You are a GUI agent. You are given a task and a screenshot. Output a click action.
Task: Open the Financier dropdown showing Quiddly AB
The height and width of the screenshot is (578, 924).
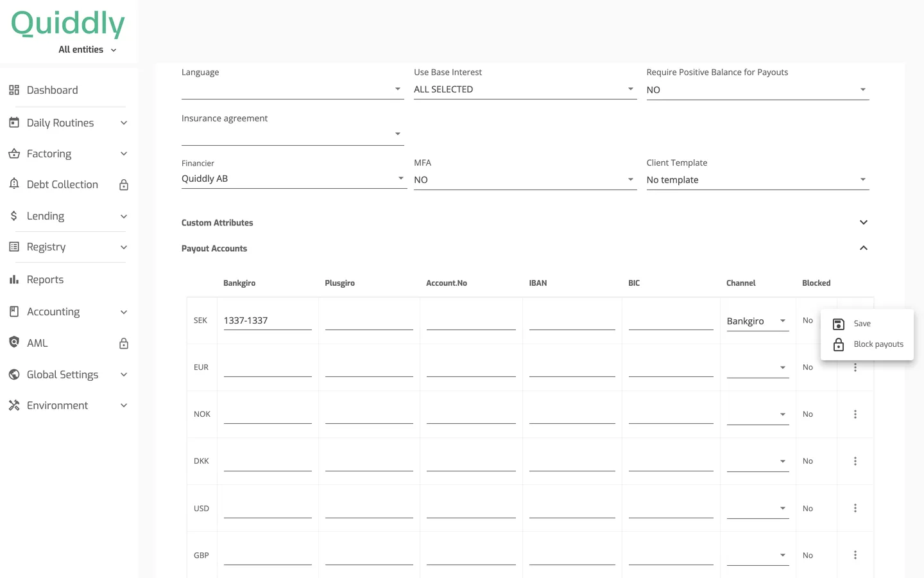click(294, 179)
